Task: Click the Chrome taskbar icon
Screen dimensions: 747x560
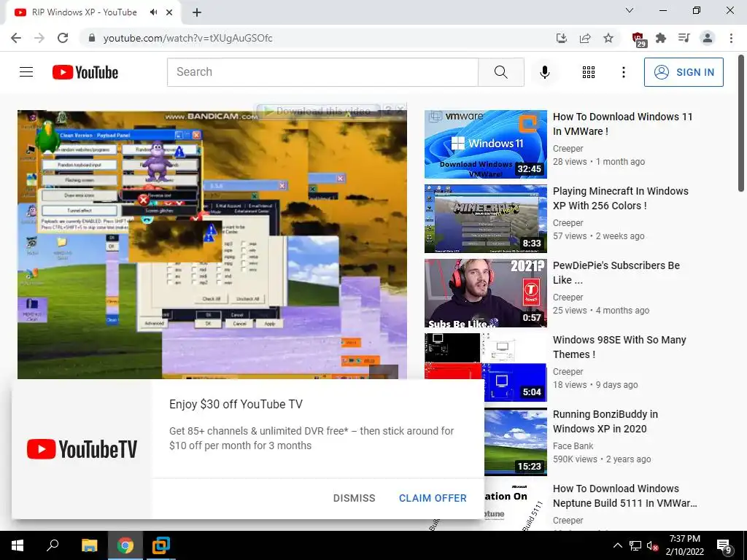Action: pos(125,545)
